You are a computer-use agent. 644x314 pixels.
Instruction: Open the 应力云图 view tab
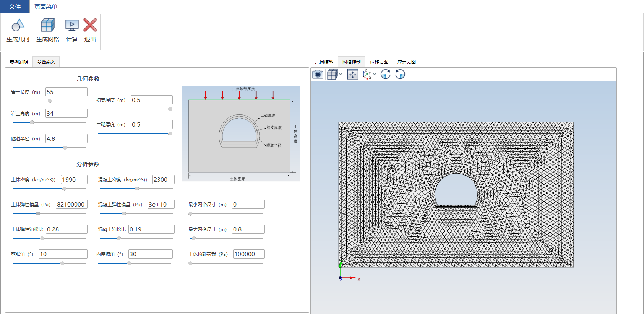pyautogui.click(x=407, y=62)
